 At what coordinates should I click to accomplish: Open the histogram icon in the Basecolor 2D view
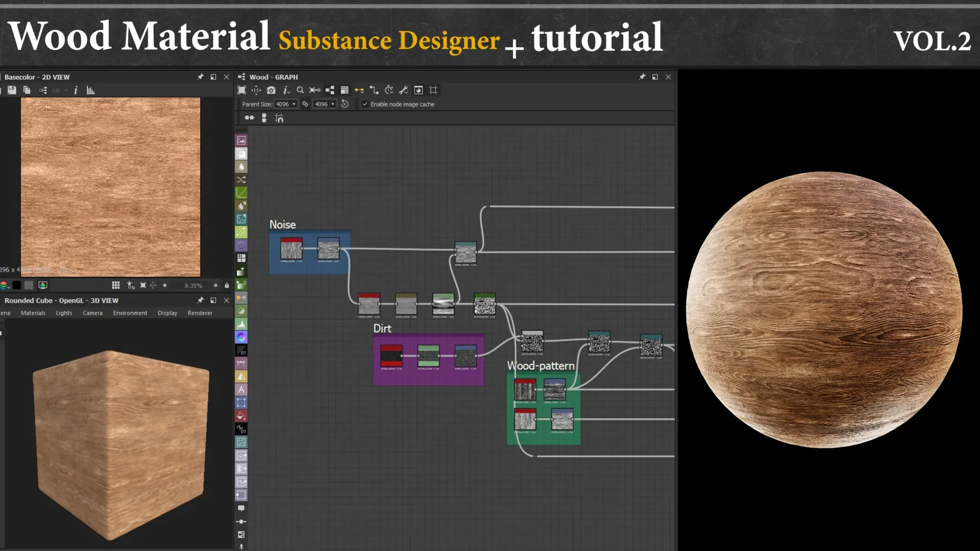pyautogui.click(x=90, y=90)
